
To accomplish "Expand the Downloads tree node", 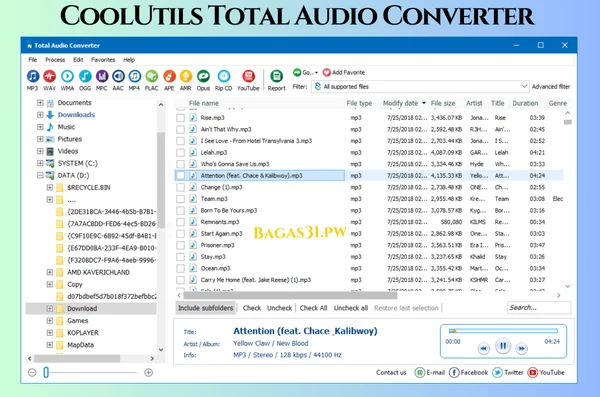I will (40, 114).
